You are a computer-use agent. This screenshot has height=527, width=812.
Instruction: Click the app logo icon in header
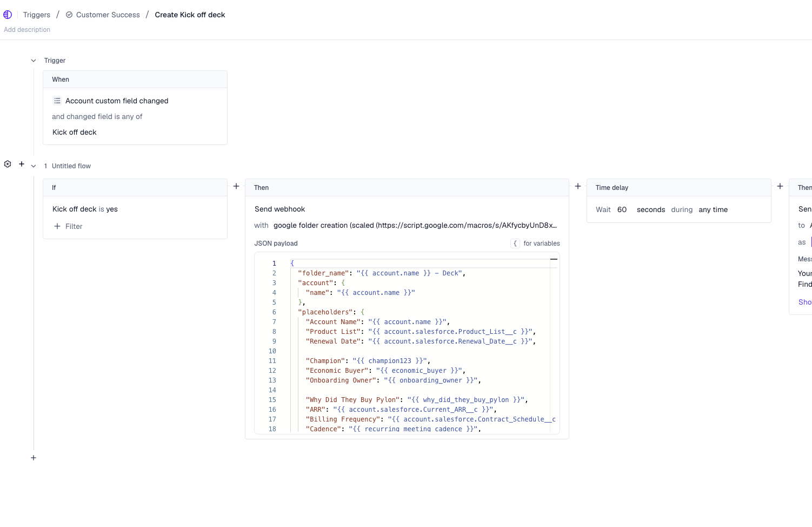coord(8,15)
